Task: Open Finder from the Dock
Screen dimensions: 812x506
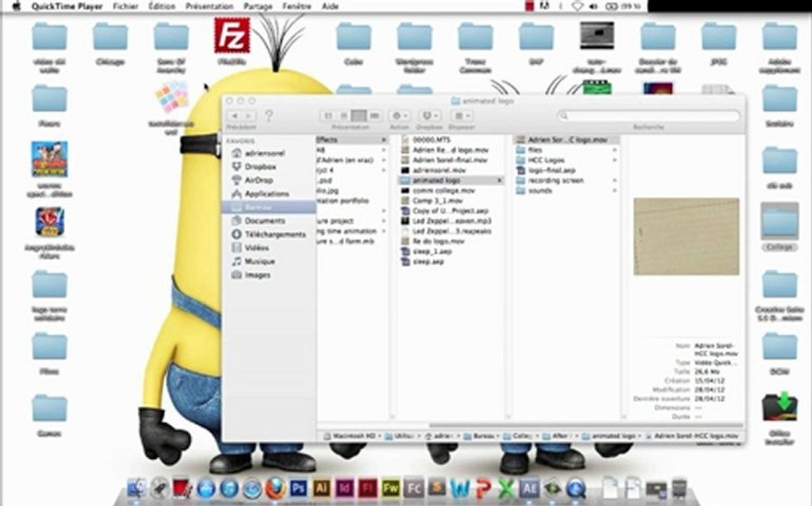Action: pos(137,487)
